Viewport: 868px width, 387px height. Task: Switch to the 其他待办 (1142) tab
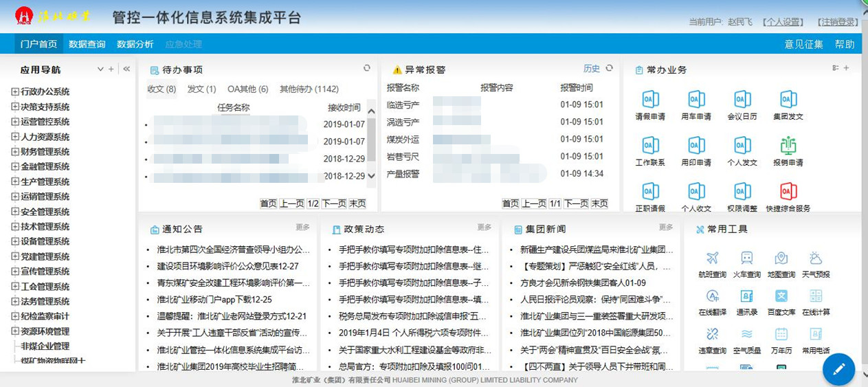pyautogui.click(x=309, y=89)
